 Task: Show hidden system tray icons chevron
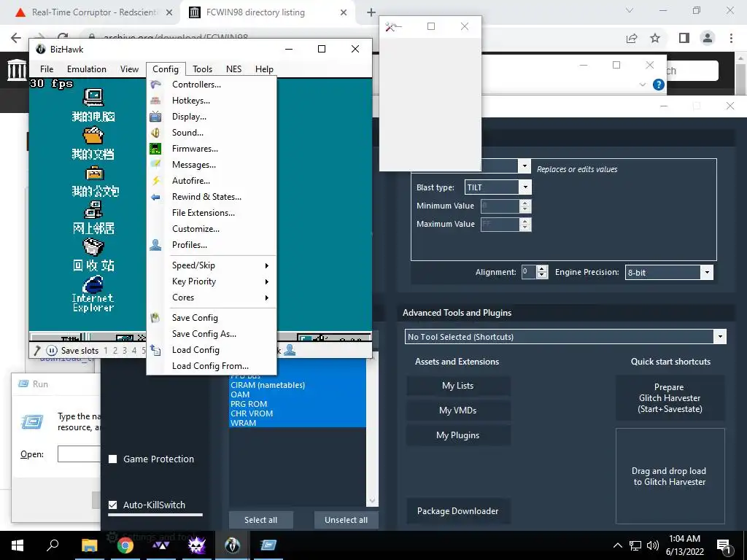tap(617, 545)
